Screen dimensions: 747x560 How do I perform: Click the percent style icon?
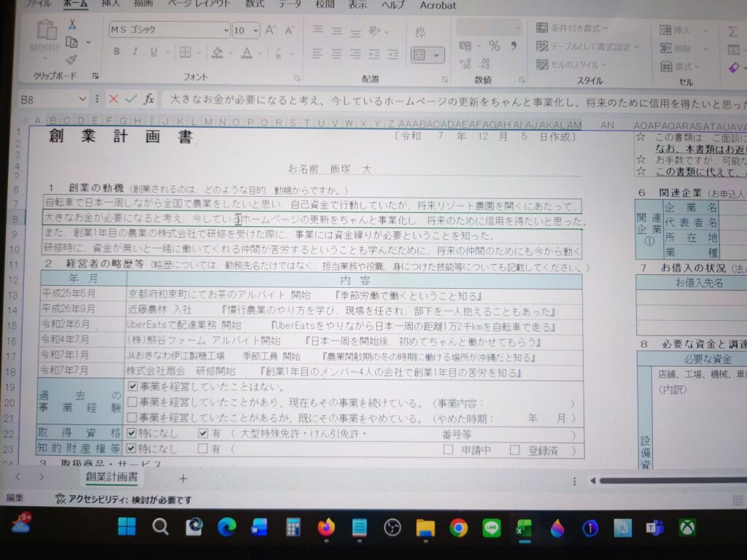[494, 46]
